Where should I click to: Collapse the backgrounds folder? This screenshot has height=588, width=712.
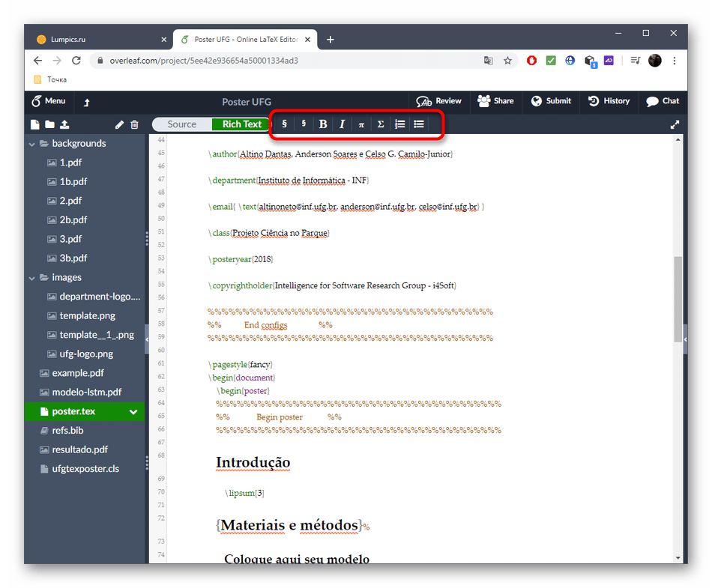click(x=32, y=144)
